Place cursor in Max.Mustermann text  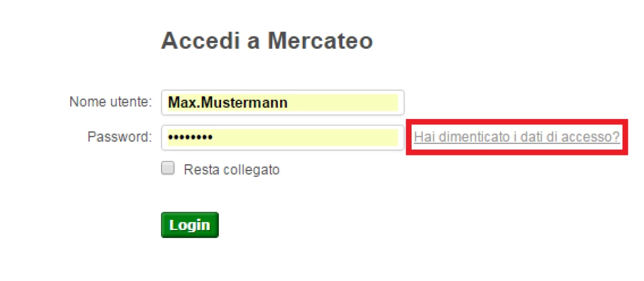(x=228, y=102)
